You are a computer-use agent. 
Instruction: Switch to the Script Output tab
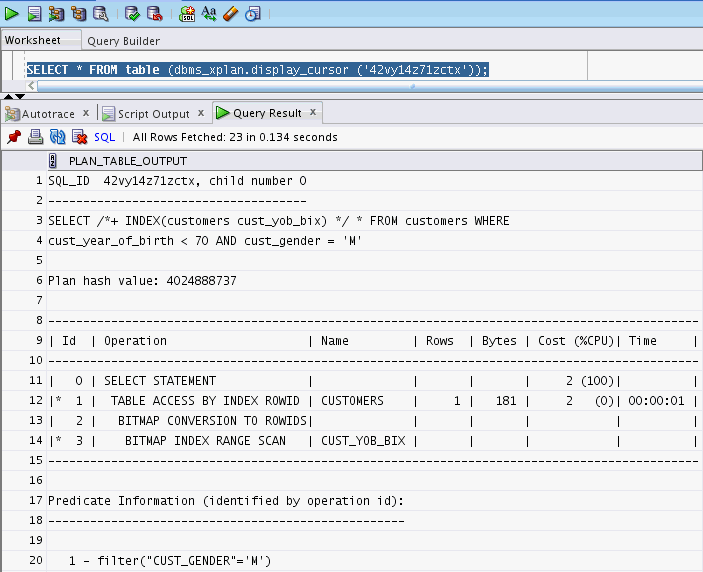[x=153, y=114]
